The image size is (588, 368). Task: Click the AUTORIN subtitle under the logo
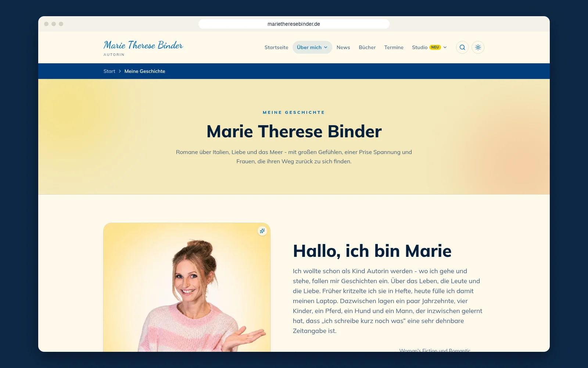114,55
